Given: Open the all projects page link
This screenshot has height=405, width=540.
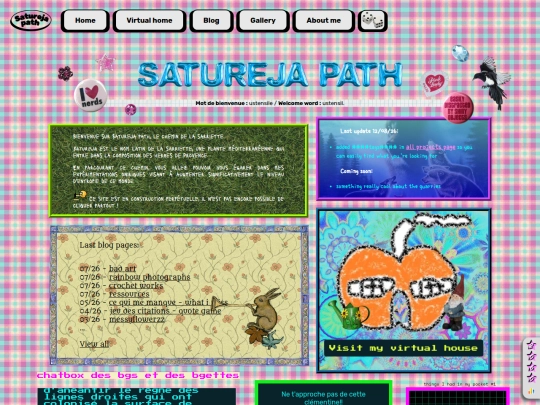Looking at the screenshot, I should [430, 147].
